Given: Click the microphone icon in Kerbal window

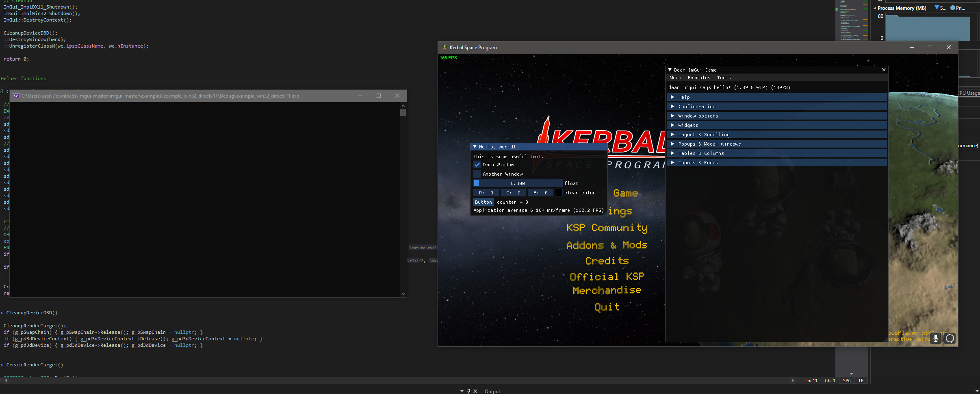Looking at the screenshot, I should pyautogui.click(x=936, y=338).
